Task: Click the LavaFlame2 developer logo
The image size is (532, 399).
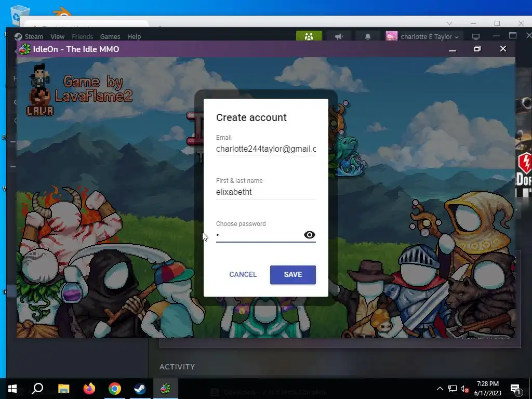Action: coord(79,90)
